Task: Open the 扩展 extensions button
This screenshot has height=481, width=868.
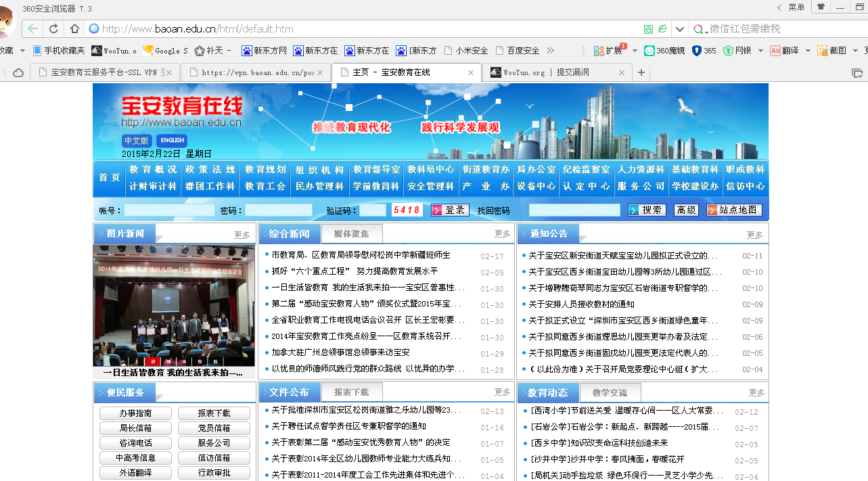Action: pos(609,51)
